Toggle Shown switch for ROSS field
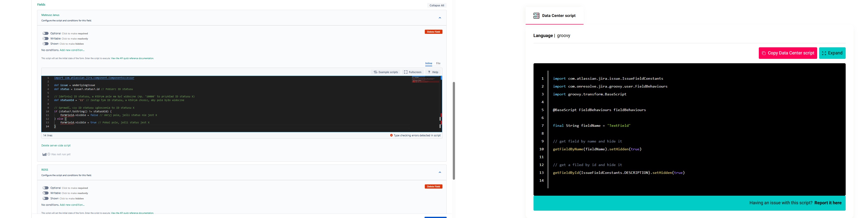868x218 pixels. point(45,198)
